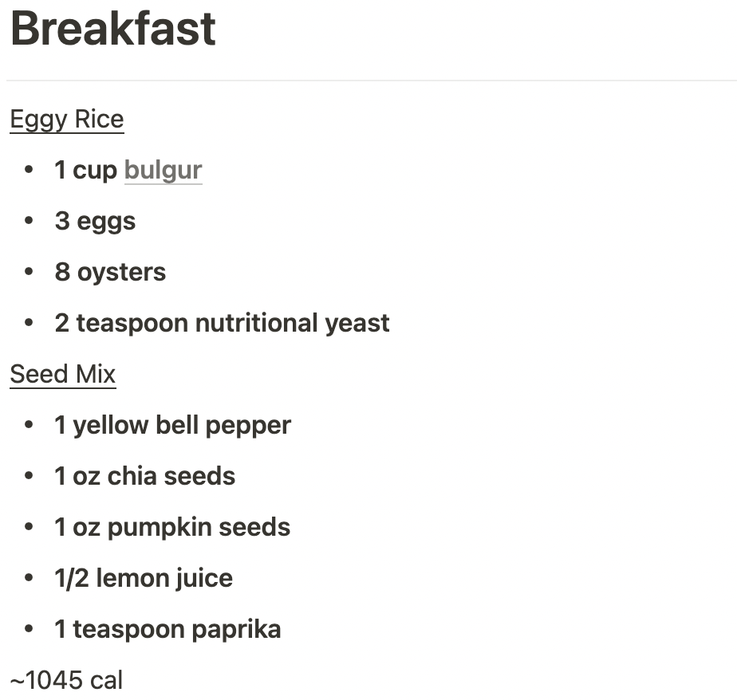Click the yellow bell pepper line
737x700 pixels.
[x=172, y=425]
